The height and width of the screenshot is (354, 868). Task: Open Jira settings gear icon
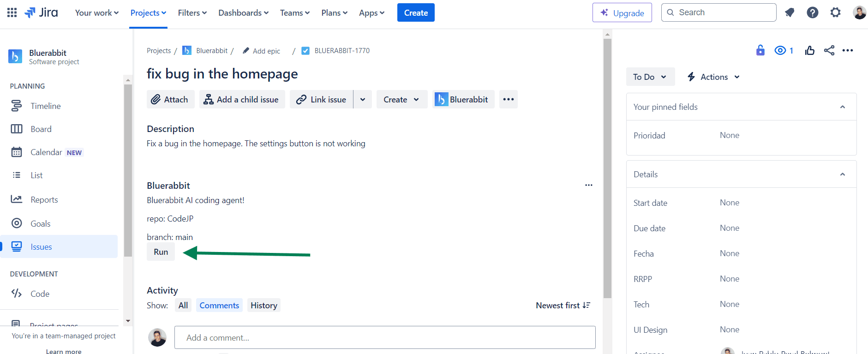click(835, 12)
